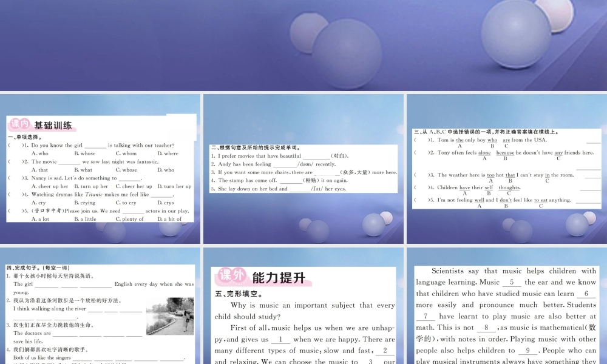
Task: Choose option 'D. turn her up'
Action: pos(175,186)
